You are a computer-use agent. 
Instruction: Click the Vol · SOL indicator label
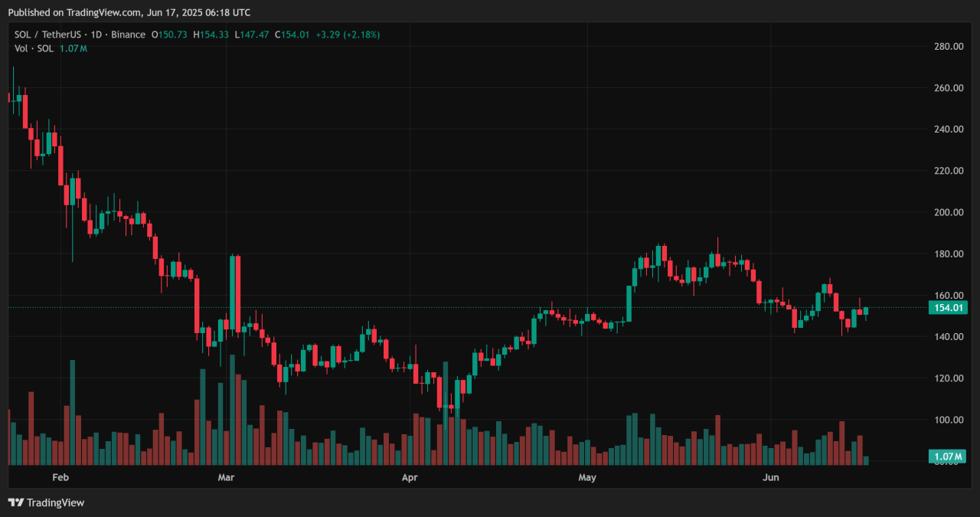[x=34, y=48]
